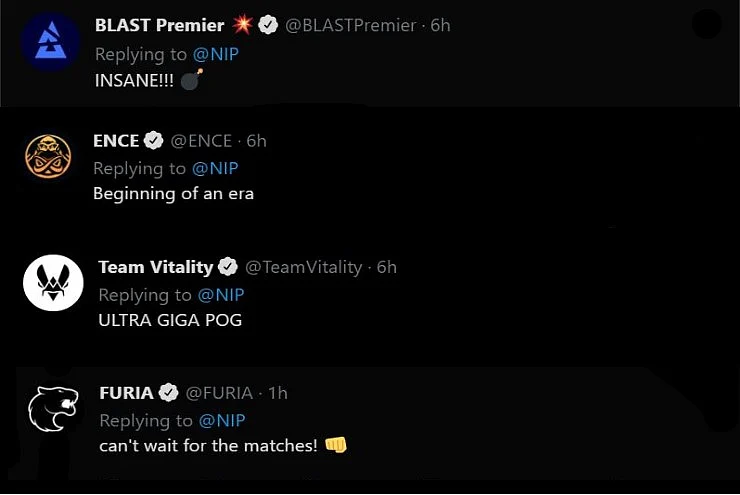Follow the @NIP link in ENCE's reply
Image resolution: width=740 pixels, height=495 pixels.
[215, 168]
